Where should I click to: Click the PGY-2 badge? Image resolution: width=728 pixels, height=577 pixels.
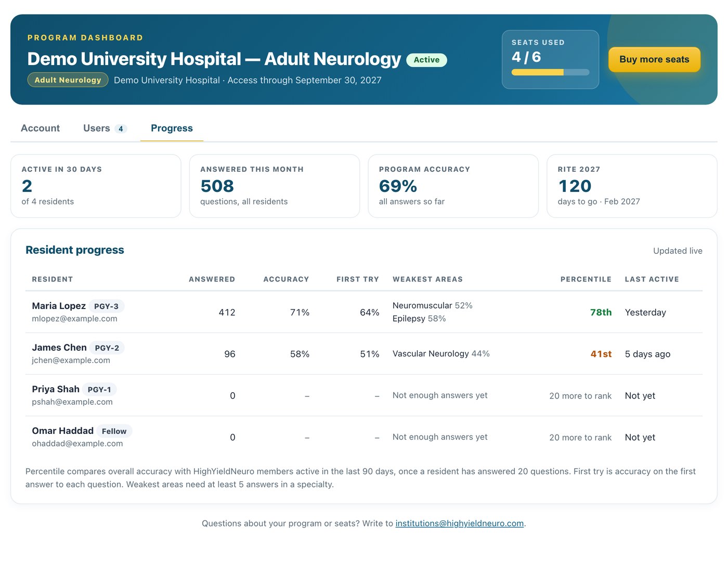(x=107, y=348)
